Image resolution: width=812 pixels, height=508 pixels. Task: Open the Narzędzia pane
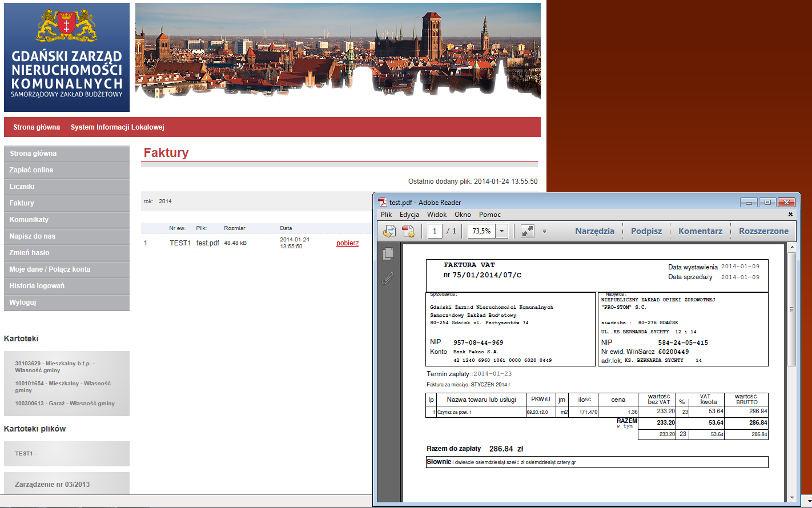click(594, 231)
